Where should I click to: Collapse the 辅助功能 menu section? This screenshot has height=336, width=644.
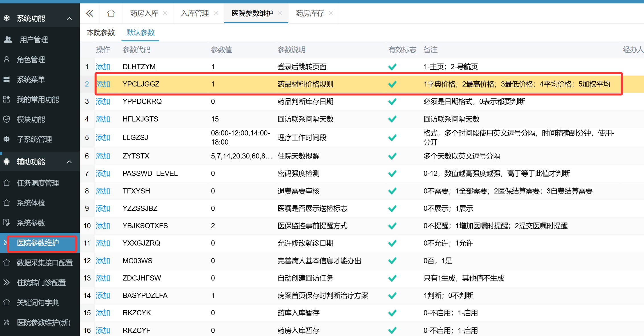coord(69,162)
